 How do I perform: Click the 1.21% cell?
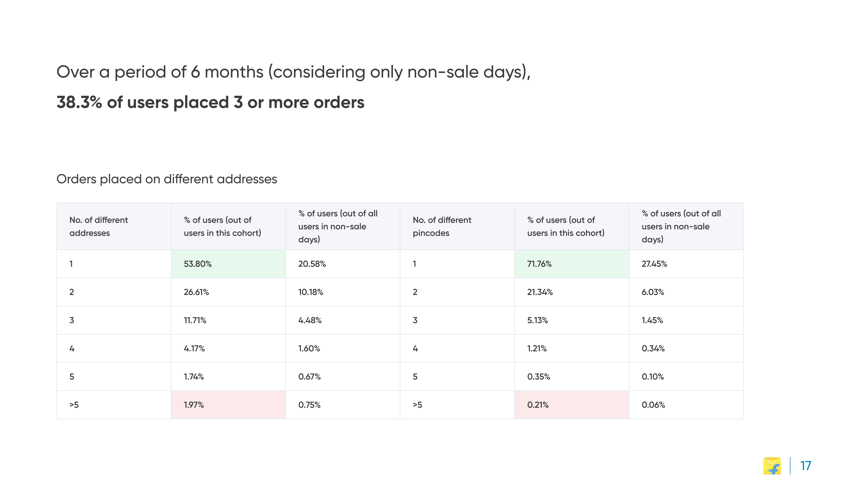pyautogui.click(x=572, y=349)
